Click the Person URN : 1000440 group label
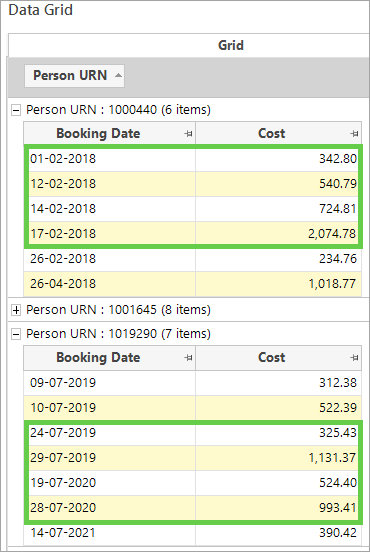 (118, 110)
